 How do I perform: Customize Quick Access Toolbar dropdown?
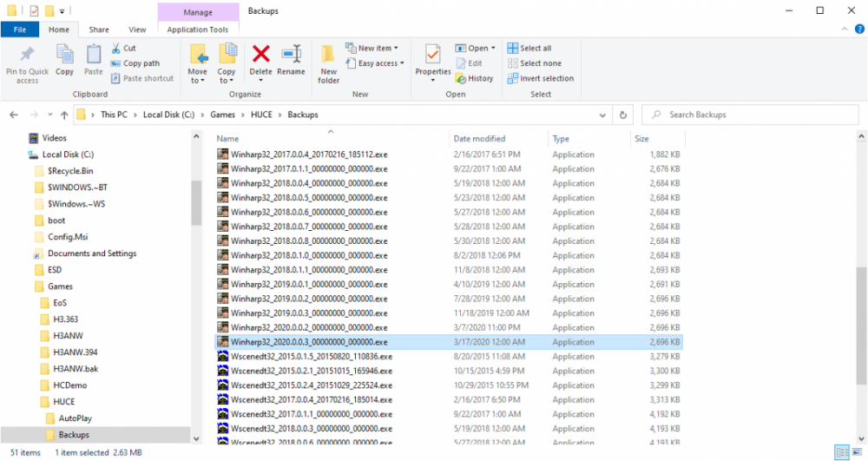click(x=62, y=11)
